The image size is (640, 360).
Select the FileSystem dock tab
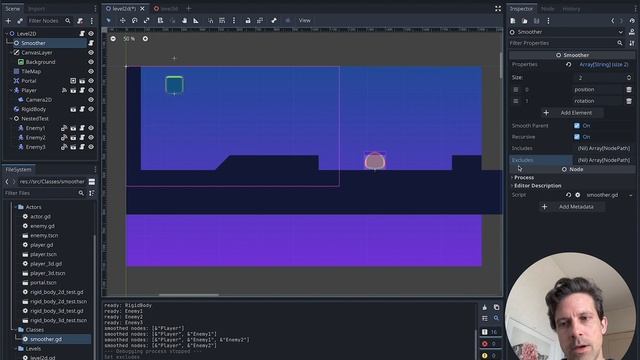[18, 169]
